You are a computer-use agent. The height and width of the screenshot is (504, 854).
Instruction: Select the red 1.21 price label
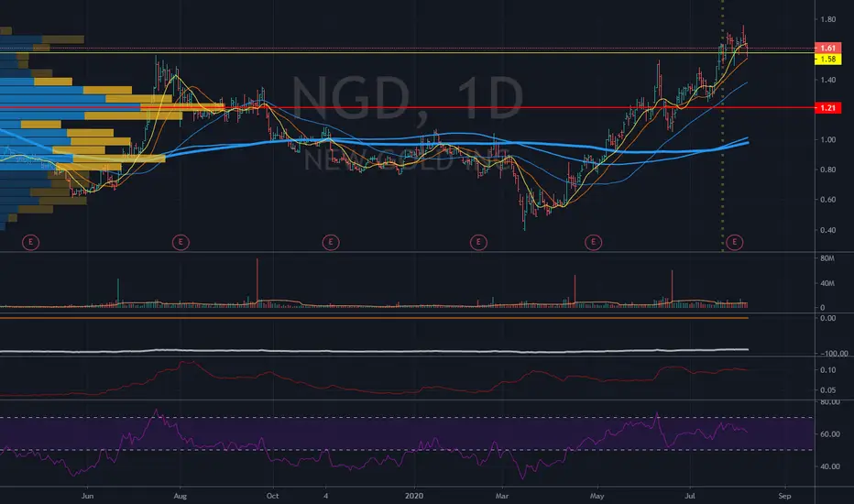point(827,108)
